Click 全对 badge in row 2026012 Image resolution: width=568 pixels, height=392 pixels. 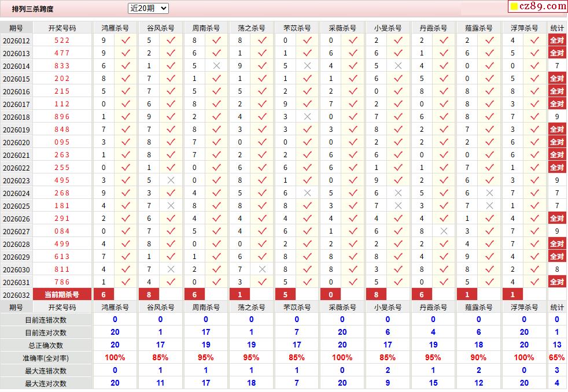(x=557, y=40)
